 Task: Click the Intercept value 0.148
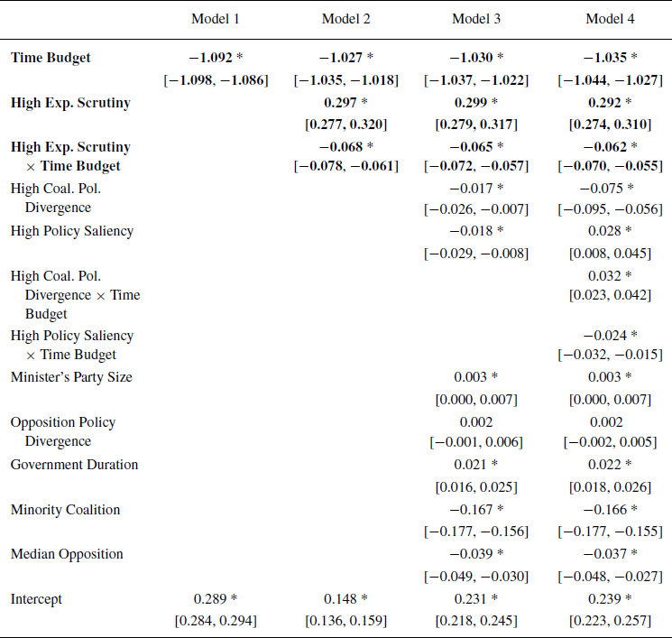coord(340,598)
